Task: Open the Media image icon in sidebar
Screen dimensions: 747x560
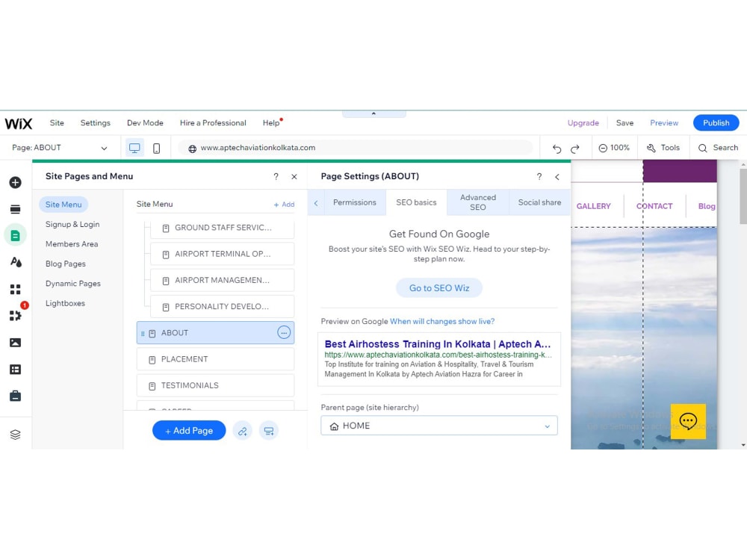Action: tap(15, 343)
